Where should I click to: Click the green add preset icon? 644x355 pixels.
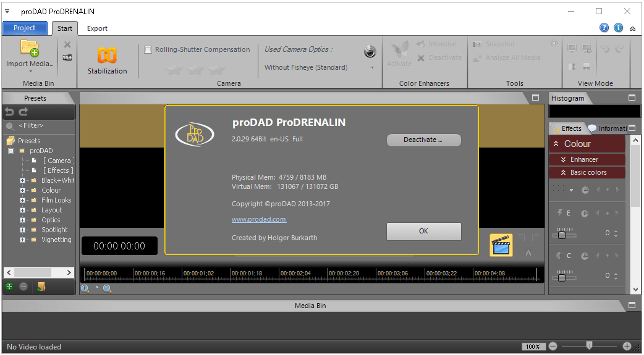click(x=9, y=286)
